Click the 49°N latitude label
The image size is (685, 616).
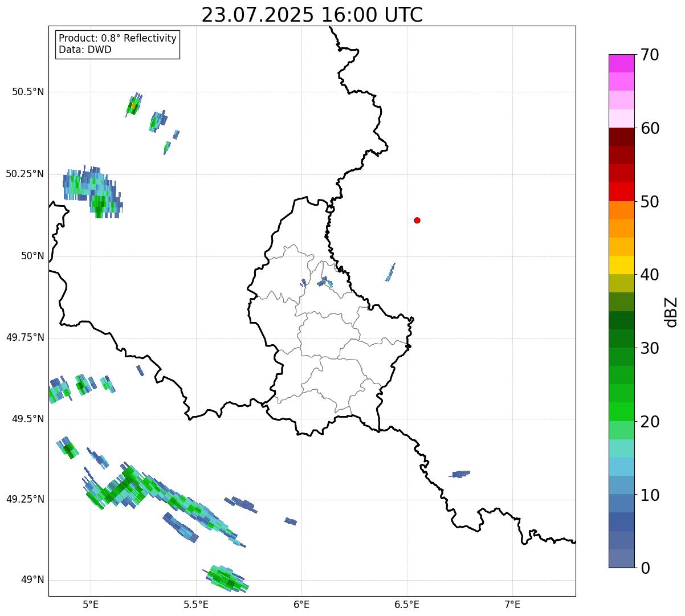32,580
